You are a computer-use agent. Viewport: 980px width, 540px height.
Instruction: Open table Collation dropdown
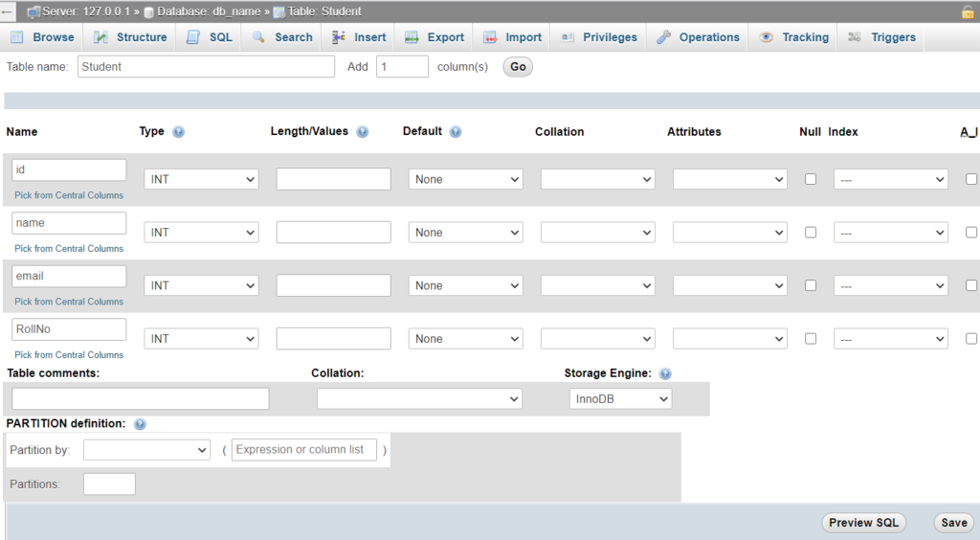tap(419, 398)
